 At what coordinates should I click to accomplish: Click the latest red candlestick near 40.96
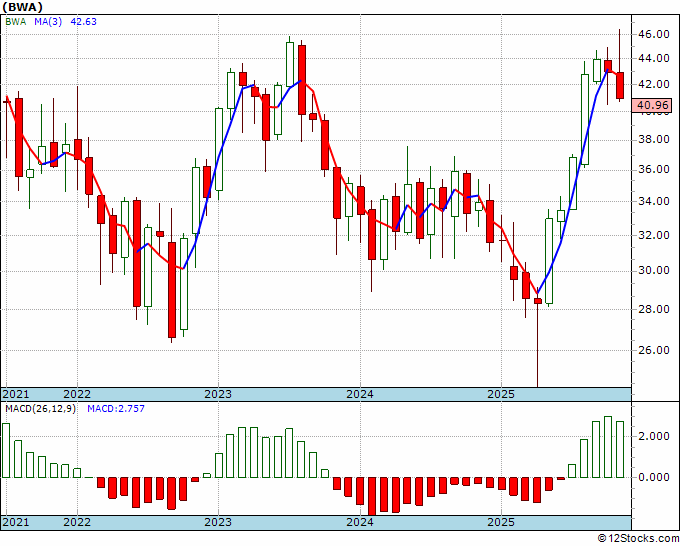tap(620, 85)
